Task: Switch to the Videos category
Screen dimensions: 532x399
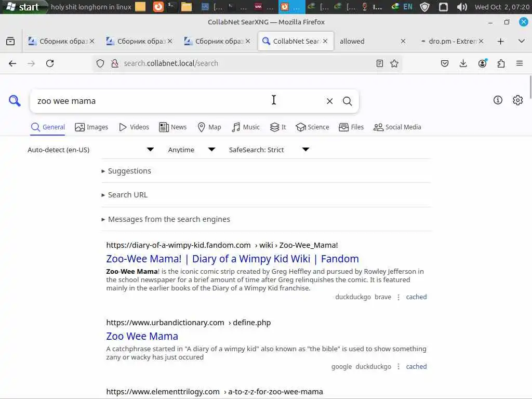Action: pos(134,127)
